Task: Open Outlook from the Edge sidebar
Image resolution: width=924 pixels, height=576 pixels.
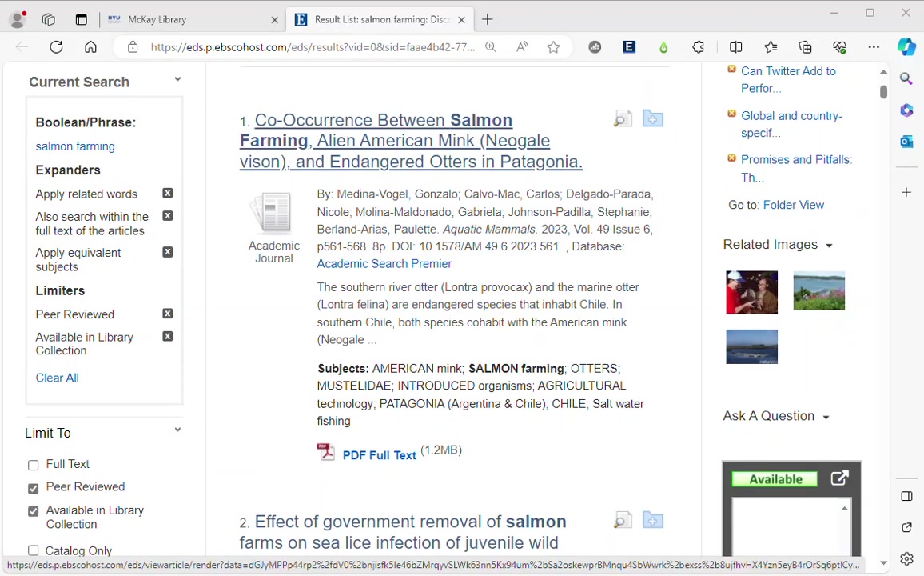Action: [x=906, y=141]
